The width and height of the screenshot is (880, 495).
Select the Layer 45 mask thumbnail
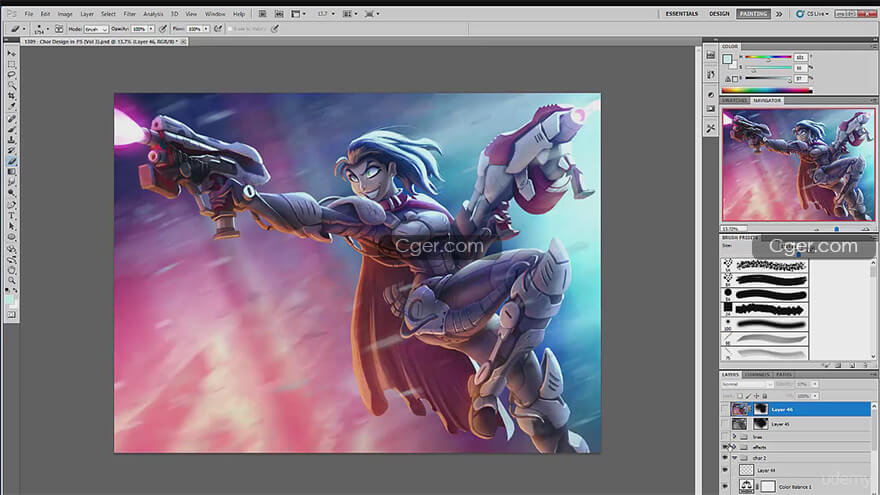[x=760, y=424]
